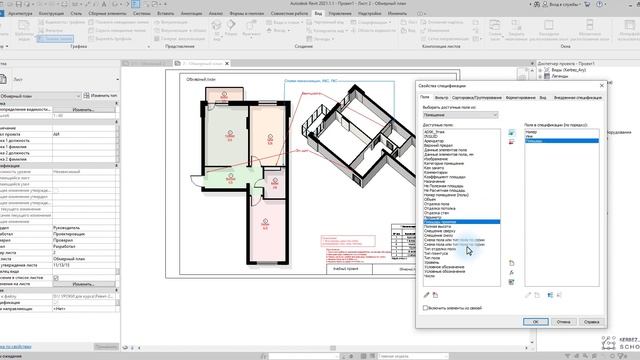Click canvas horizontal scrollbar thumb
The width and height of the screenshot is (640, 360).
(333, 348)
